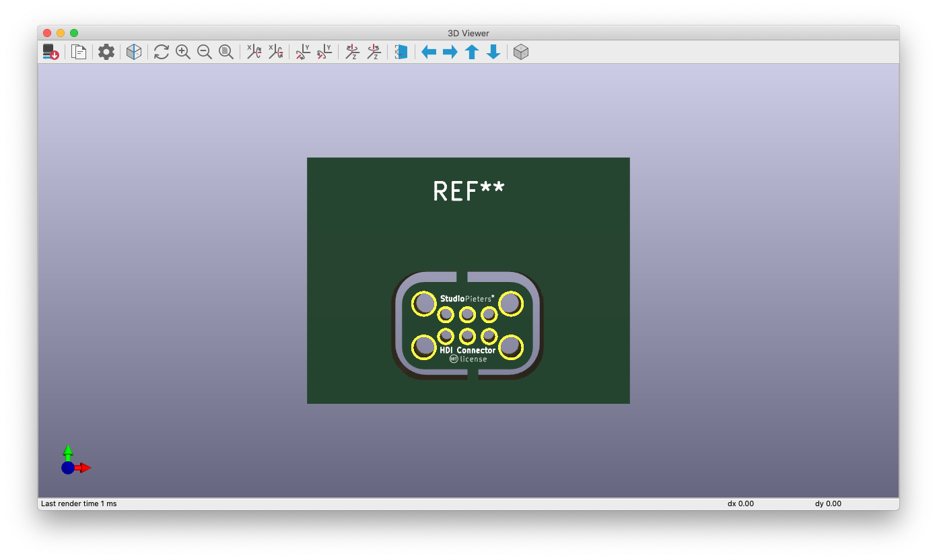937x560 pixels.
Task: Rotate Z counterclockwise
Action: coord(374,52)
